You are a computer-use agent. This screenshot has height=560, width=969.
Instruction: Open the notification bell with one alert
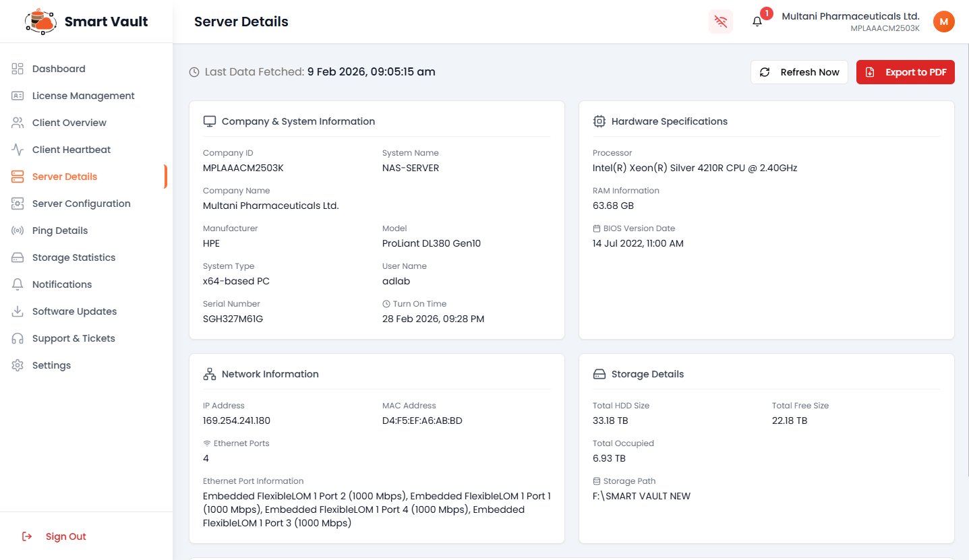[757, 22]
